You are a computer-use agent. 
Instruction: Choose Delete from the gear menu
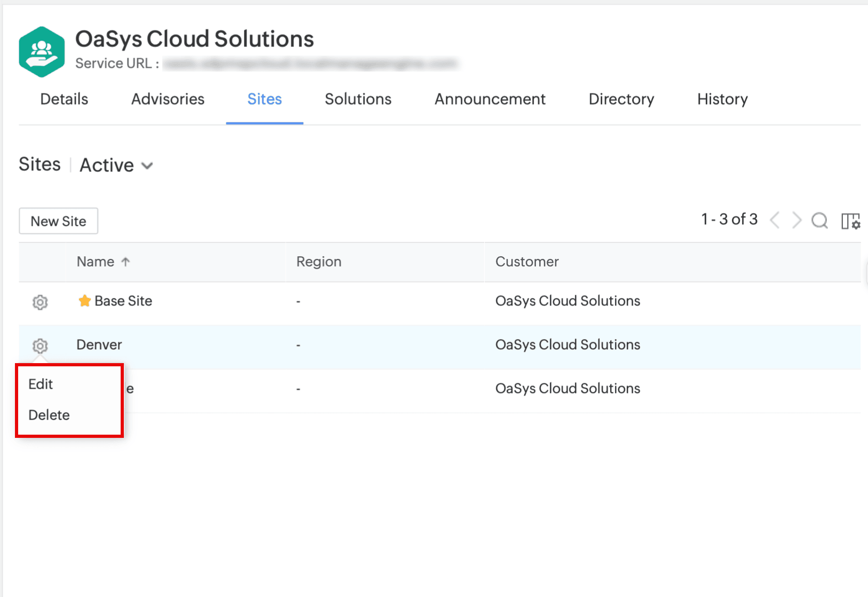(x=49, y=415)
